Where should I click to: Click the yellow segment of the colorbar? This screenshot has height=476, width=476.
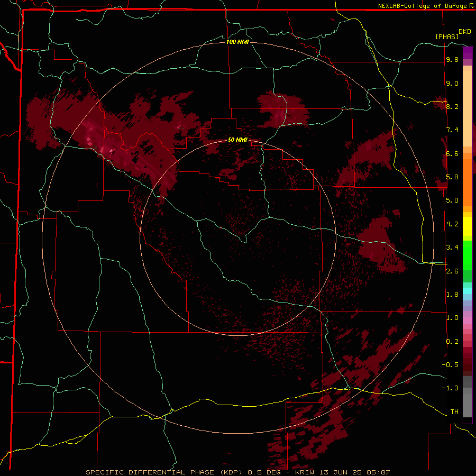point(467,226)
